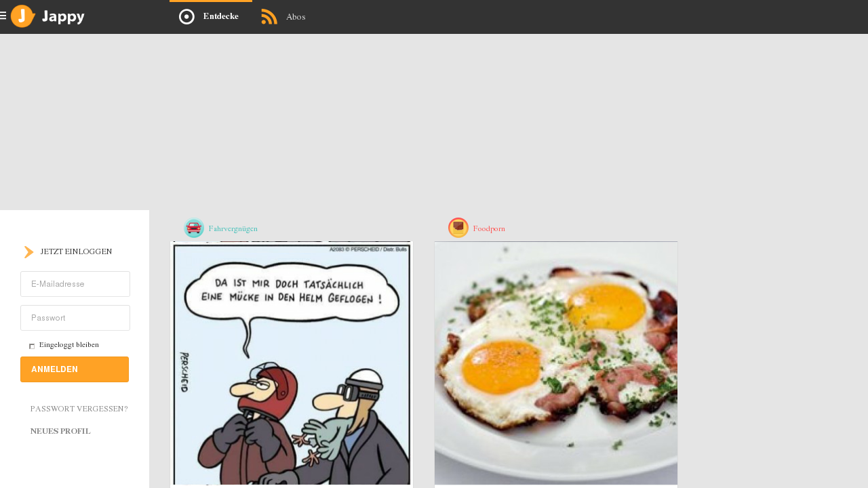Screen dimensions: 868x488
Task: Open the hamburger menu icon
Action: tap(3, 16)
